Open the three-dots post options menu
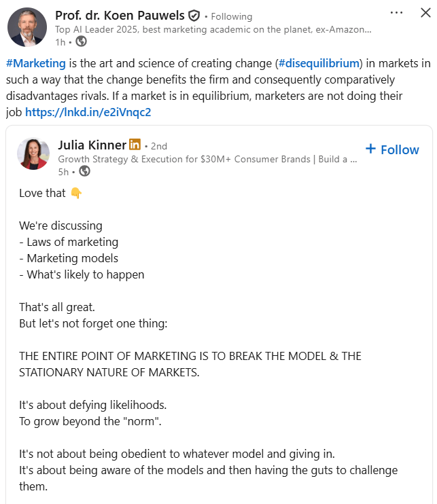The image size is (437, 504). pyautogui.click(x=397, y=13)
